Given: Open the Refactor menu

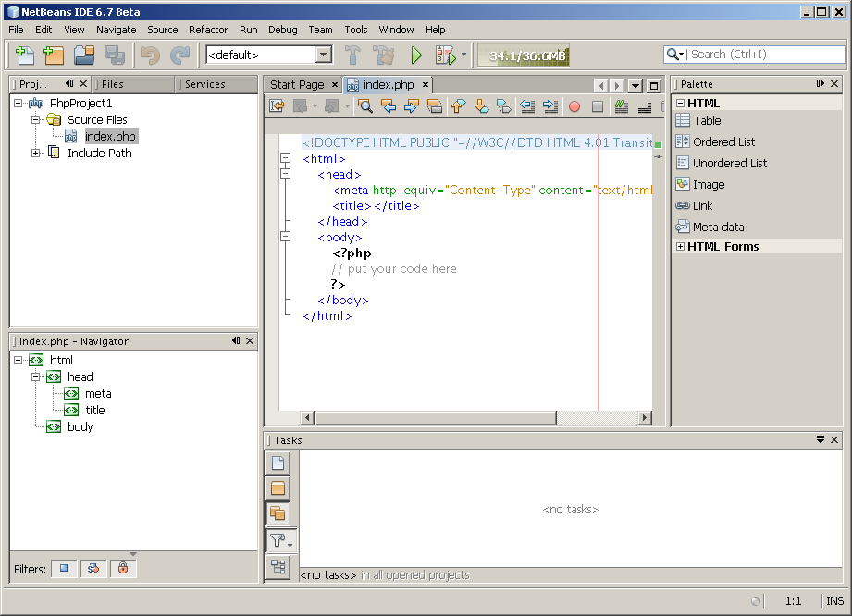Looking at the screenshot, I should (207, 30).
